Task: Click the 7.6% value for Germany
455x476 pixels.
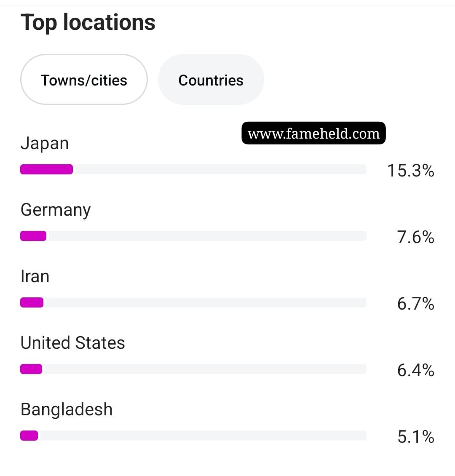Action: (x=415, y=237)
